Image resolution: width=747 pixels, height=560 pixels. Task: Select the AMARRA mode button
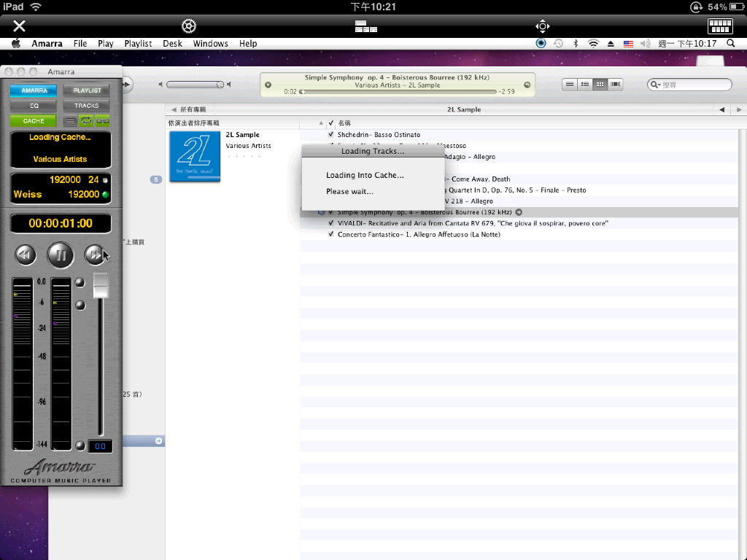pyautogui.click(x=34, y=90)
